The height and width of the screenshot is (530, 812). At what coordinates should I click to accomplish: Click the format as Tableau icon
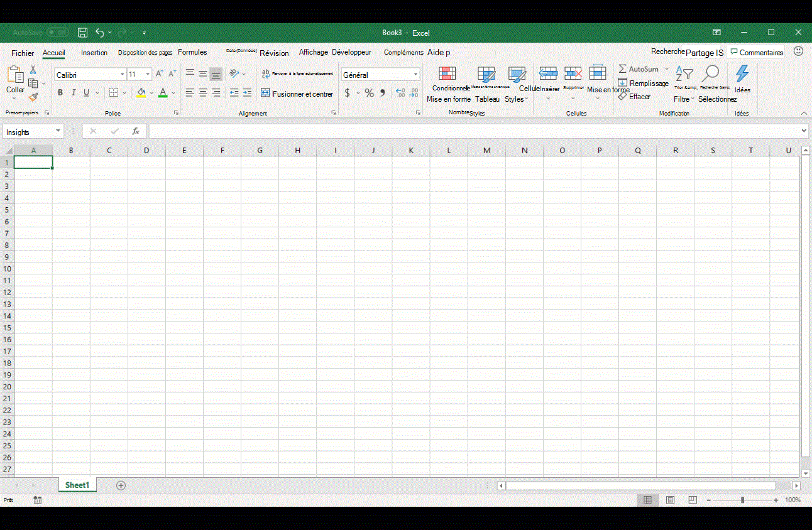point(486,74)
